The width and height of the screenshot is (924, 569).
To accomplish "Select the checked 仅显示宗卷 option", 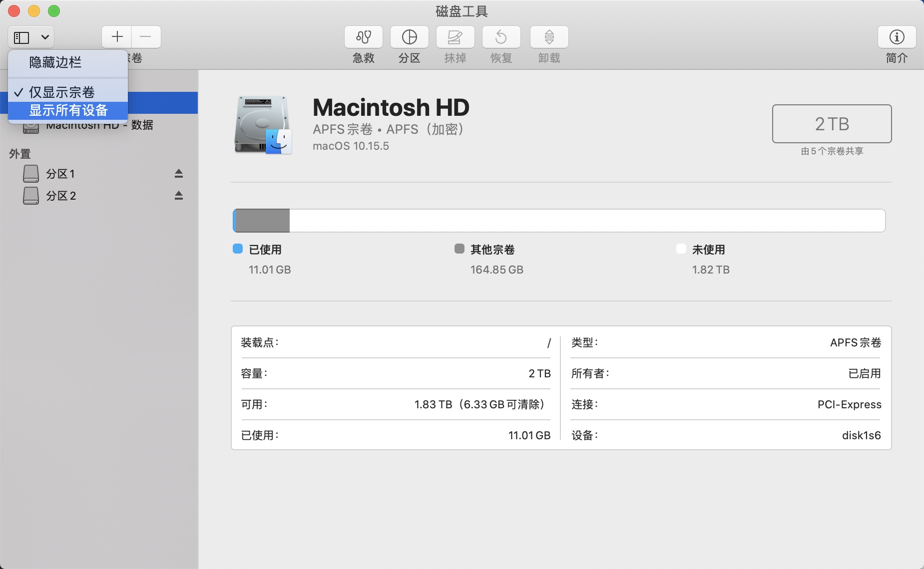I will coord(62,92).
